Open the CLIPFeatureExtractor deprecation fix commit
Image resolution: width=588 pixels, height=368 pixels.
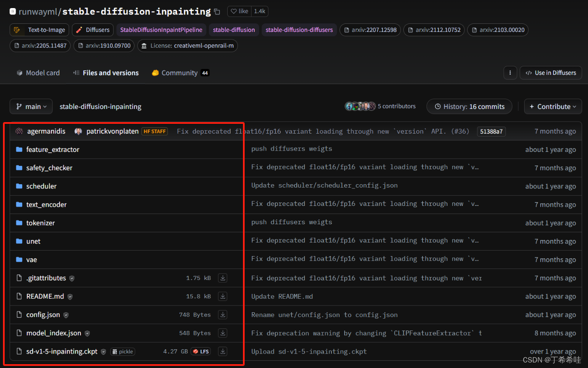pyautogui.click(x=367, y=333)
